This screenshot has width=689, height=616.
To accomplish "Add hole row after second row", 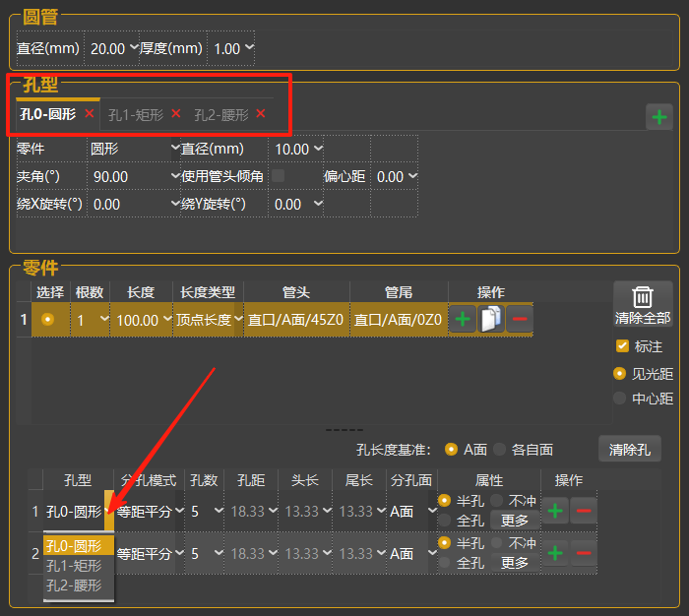I will pyautogui.click(x=555, y=554).
